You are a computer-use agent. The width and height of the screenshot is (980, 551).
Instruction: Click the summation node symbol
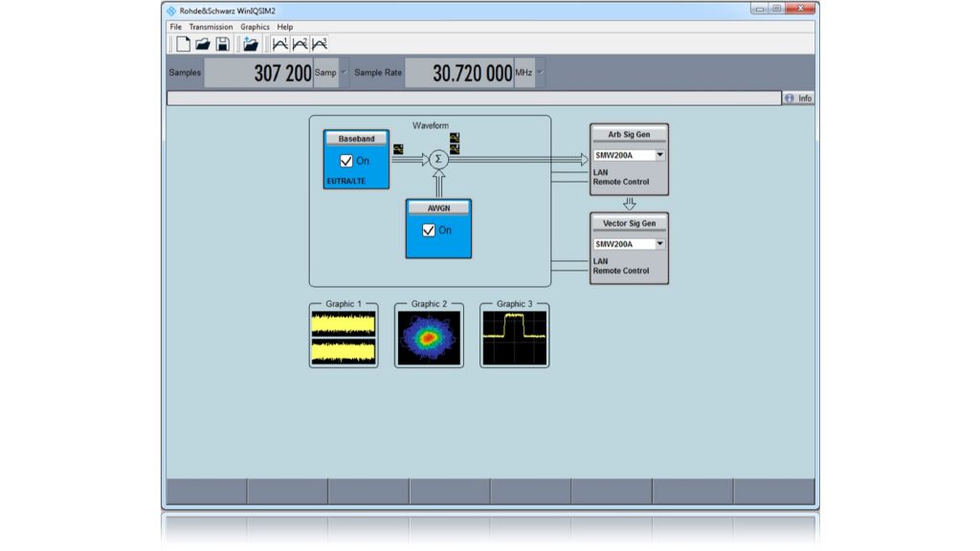[x=438, y=159]
